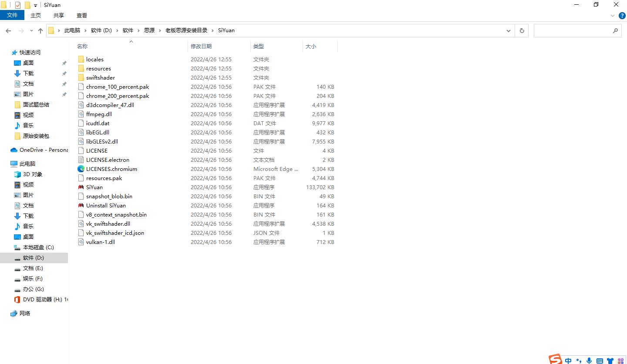Open the address bar history dropdown
The image size is (627, 364).
click(x=508, y=30)
